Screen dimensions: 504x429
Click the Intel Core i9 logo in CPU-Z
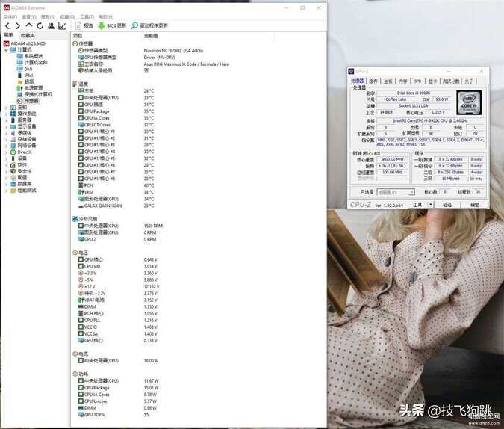click(x=469, y=102)
